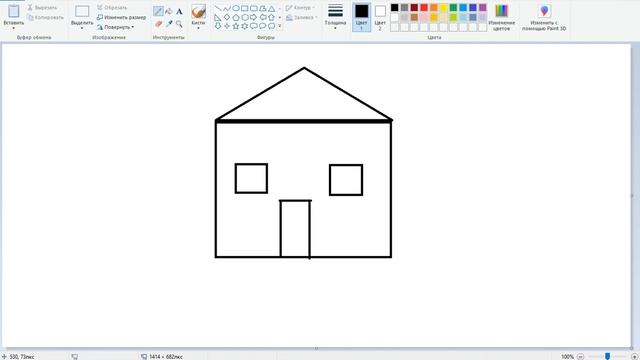Click Копировать (Copy) button

pyautogui.click(x=46, y=18)
